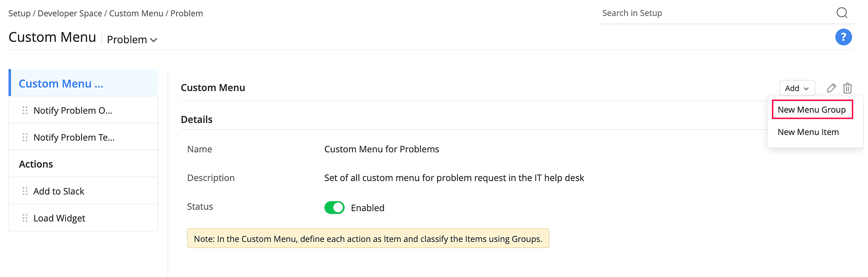The image size is (868, 277).
Task: Collapse the Add dropdown button
Action: (x=797, y=88)
